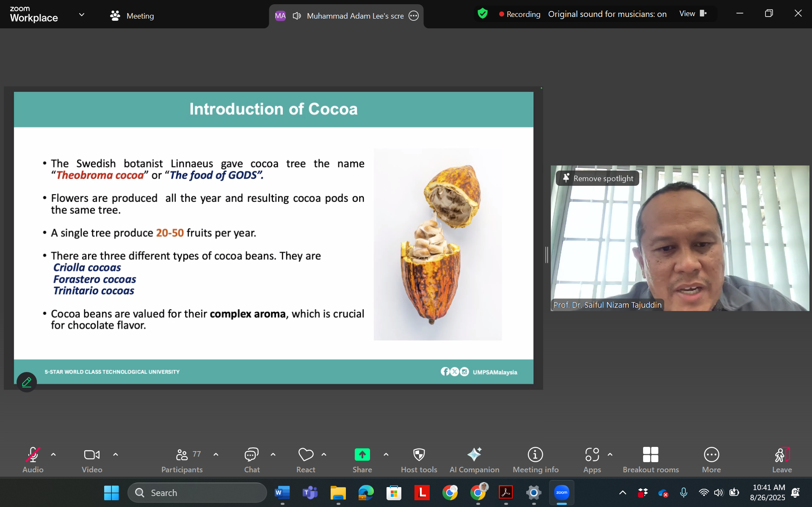This screenshot has height=507, width=812.
Task: Toggle the camera with Video button
Action: 92,460
